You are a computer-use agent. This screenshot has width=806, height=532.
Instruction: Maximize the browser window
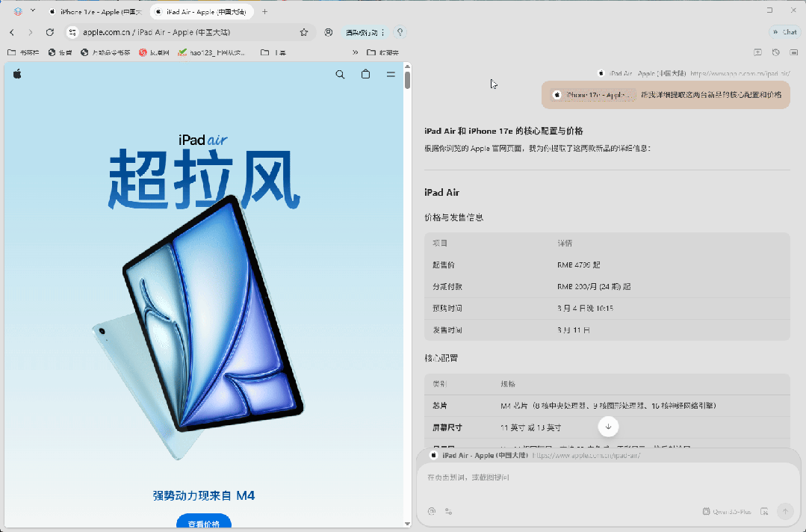click(769, 10)
